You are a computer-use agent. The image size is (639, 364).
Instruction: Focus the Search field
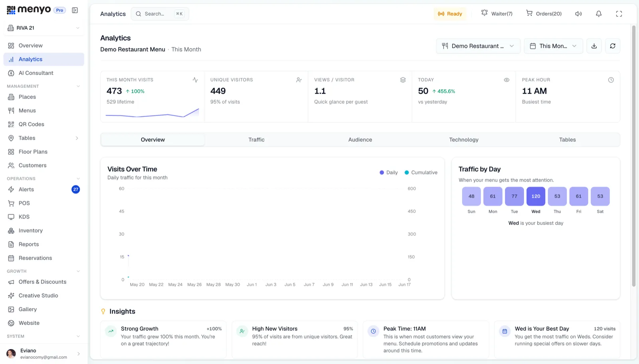click(x=160, y=14)
